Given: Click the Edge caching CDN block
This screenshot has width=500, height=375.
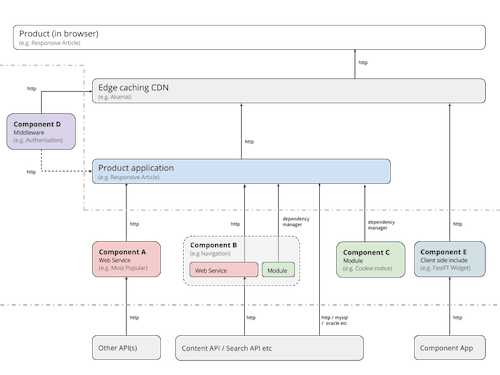Looking at the screenshot, I should [289, 91].
